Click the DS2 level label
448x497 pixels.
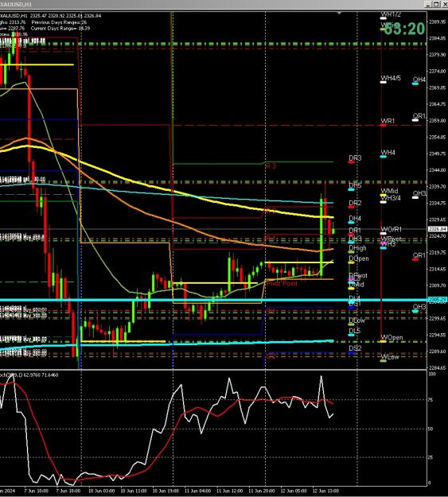(355, 348)
